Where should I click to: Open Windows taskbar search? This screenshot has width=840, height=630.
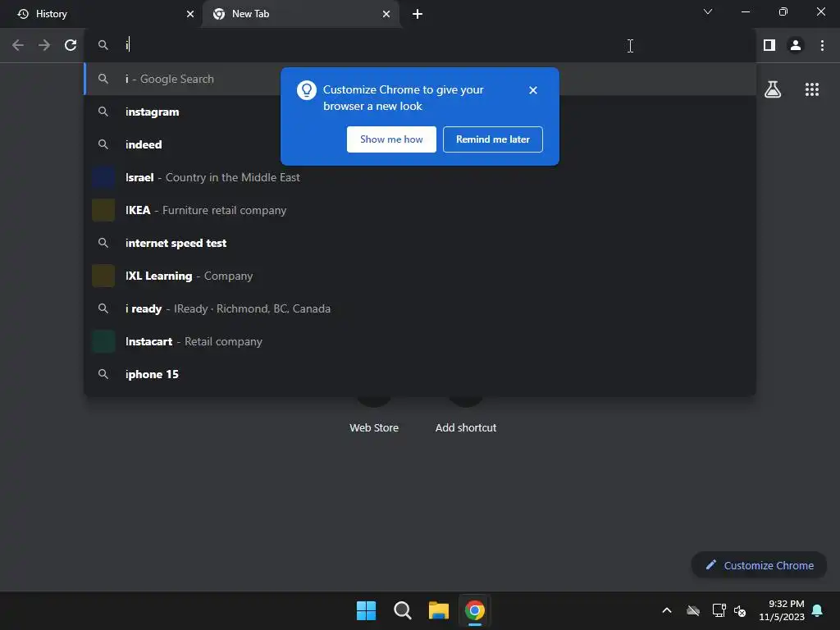click(x=402, y=610)
